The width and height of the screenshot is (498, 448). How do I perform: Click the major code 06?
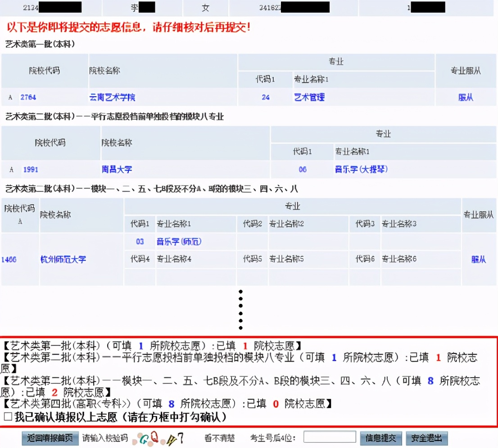302,170
